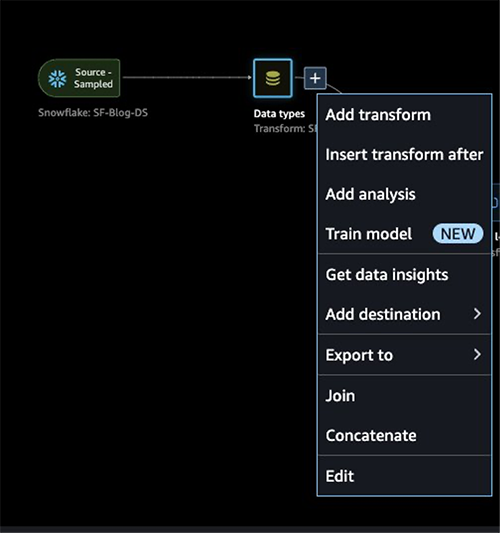This screenshot has height=533, width=500.
Task: Click the NEW badge beside Train model
Action: (458, 234)
